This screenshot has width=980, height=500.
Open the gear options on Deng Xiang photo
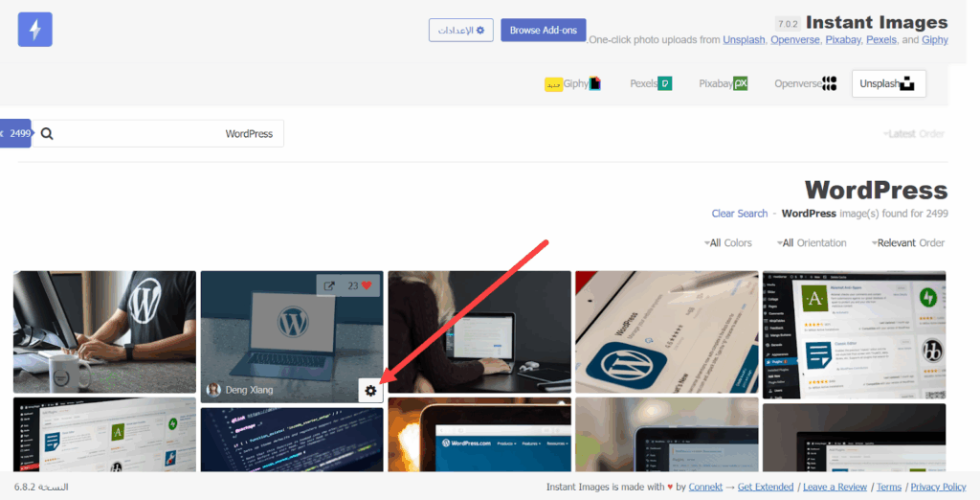(370, 391)
